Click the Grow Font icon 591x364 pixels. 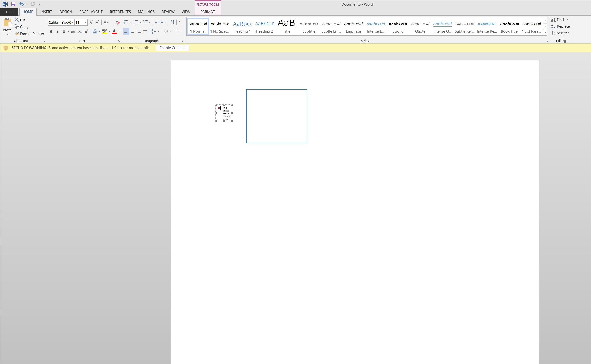(x=91, y=22)
